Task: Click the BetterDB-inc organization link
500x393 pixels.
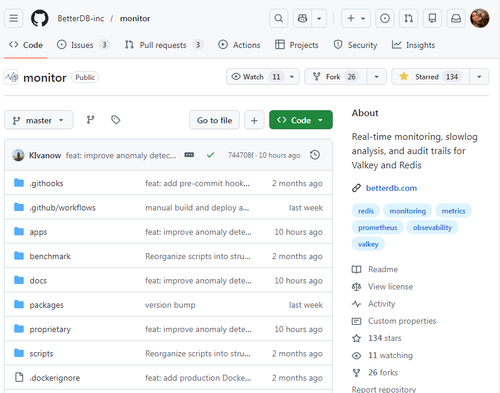Action: pyautogui.click(x=81, y=18)
